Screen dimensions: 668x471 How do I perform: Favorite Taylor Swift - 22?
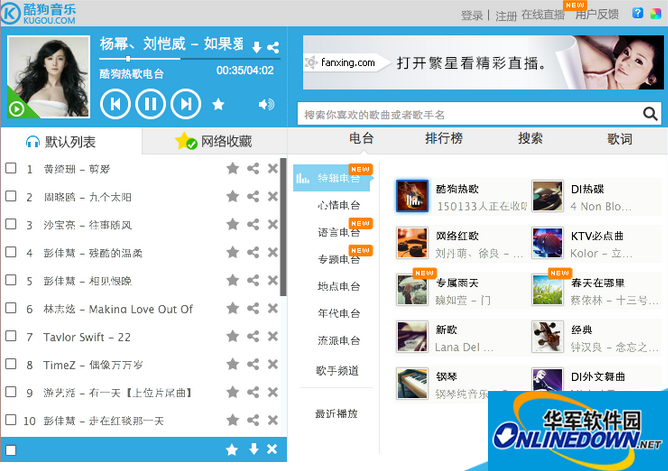pos(232,336)
